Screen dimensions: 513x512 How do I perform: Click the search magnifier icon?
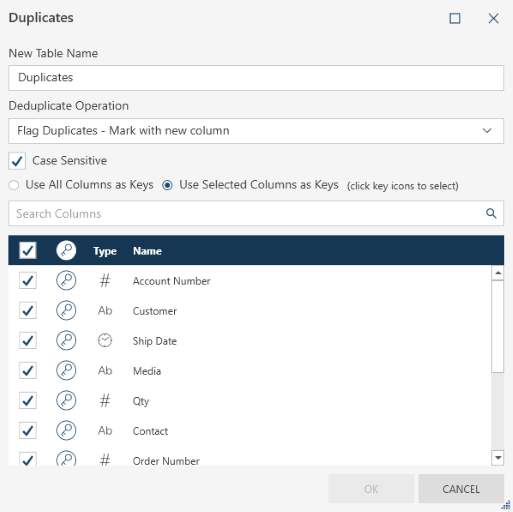pyautogui.click(x=491, y=213)
